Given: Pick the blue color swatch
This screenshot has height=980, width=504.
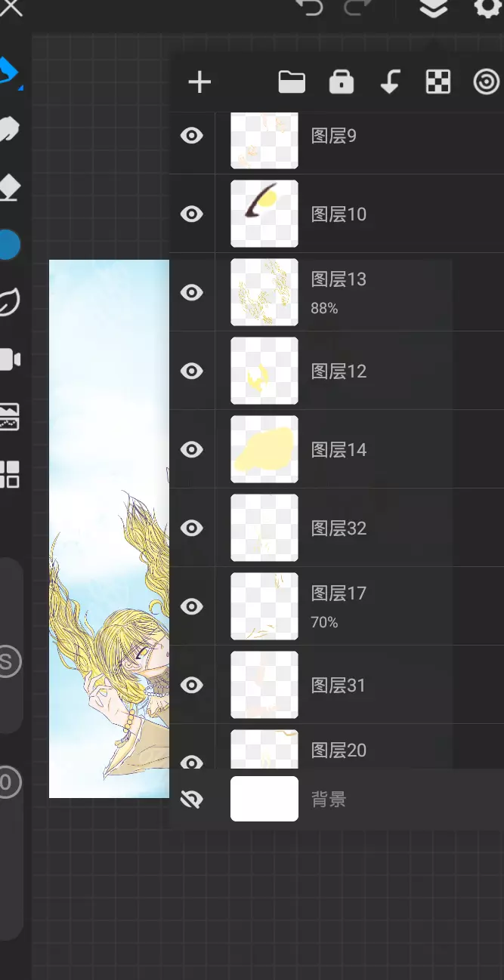Looking at the screenshot, I should tap(9, 245).
